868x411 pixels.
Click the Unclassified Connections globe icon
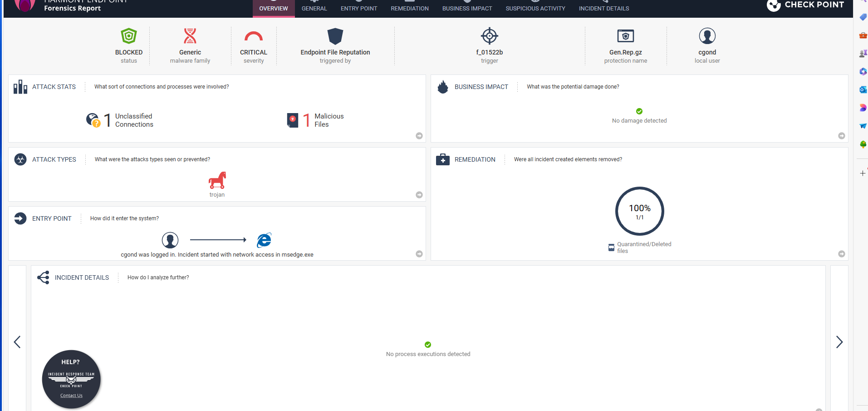click(x=93, y=120)
